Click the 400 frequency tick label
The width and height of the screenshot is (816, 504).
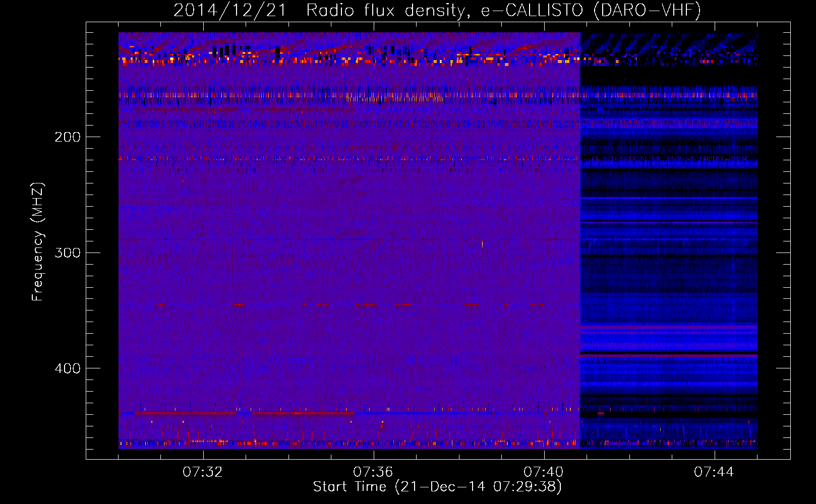click(68, 368)
